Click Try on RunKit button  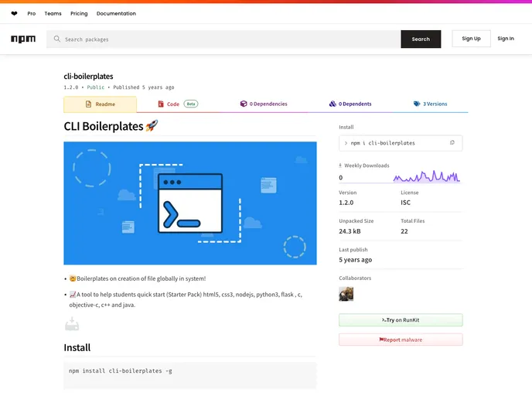401,320
